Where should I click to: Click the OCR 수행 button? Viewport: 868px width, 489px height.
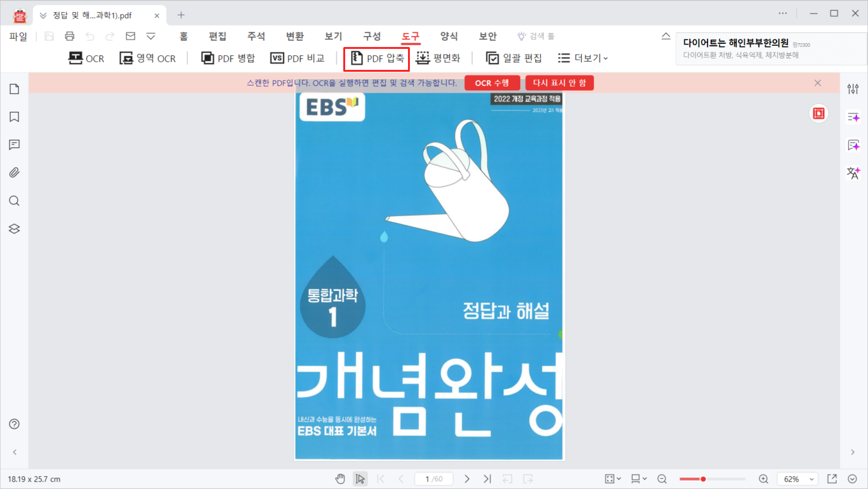point(492,83)
